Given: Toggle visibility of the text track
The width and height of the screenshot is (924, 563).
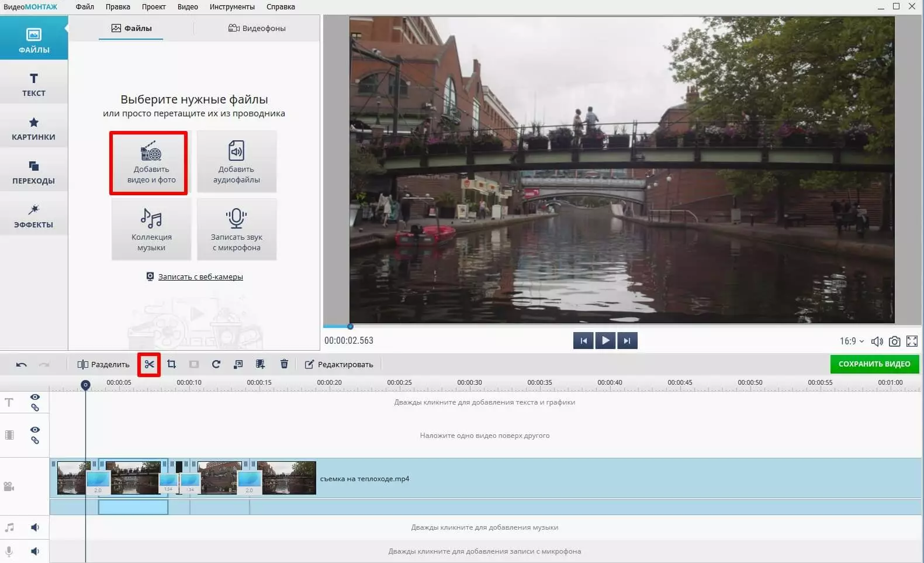Looking at the screenshot, I should 35,397.
